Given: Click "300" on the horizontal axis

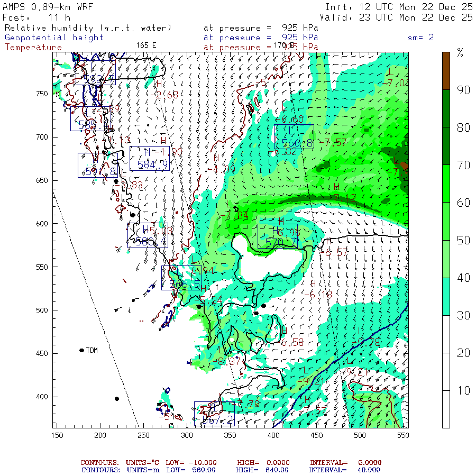Looking at the screenshot, I should point(187,436).
